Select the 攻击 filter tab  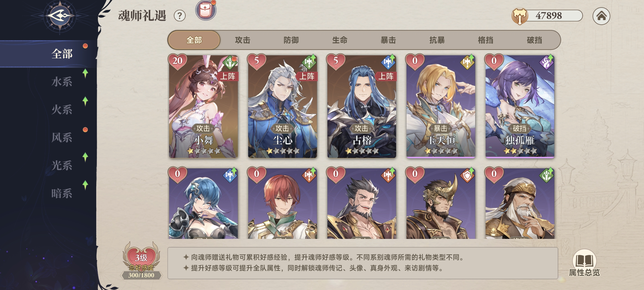click(x=242, y=40)
